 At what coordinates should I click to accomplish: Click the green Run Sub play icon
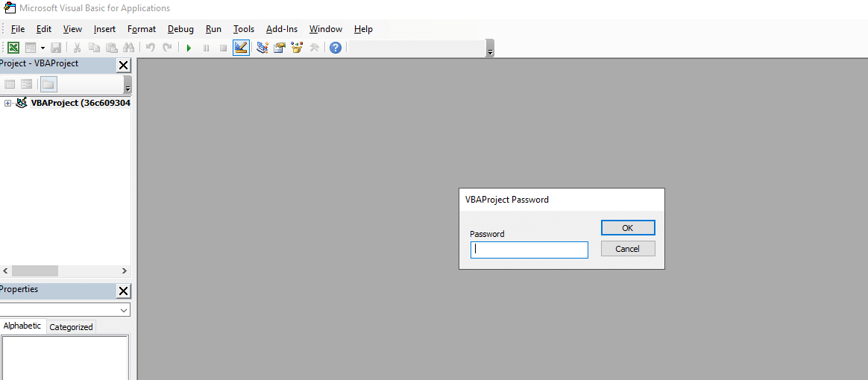pyautogui.click(x=189, y=48)
